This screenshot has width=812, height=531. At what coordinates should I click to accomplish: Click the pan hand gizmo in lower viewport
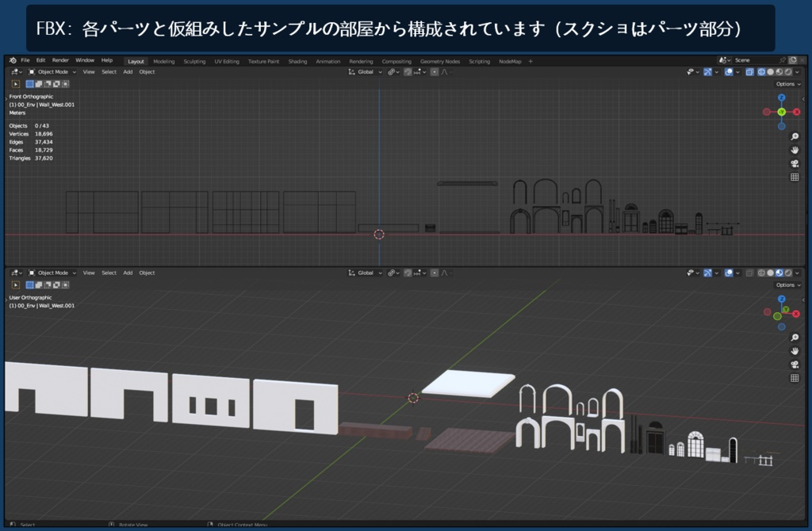point(795,351)
